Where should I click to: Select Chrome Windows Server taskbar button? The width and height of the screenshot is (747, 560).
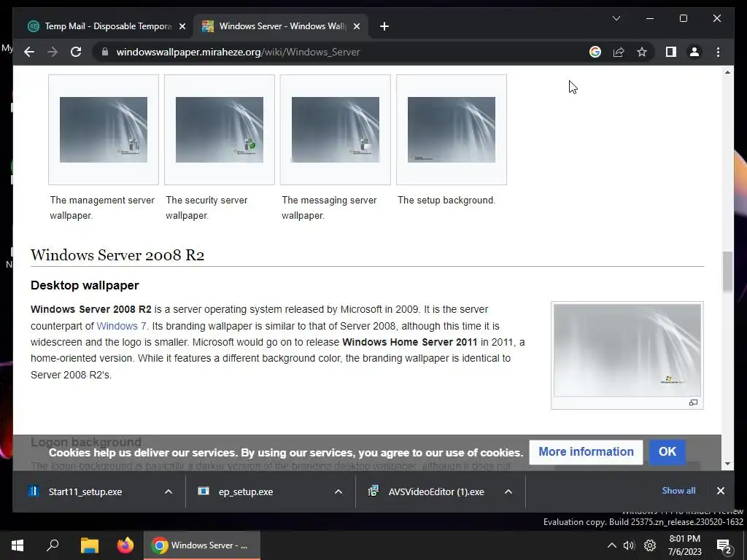click(x=202, y=545)
